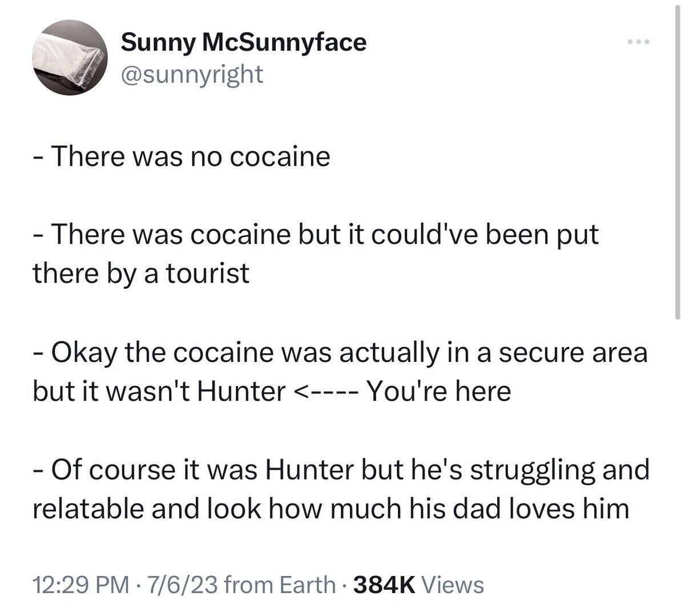
Task: Open author profile via username area
Action: [192, 73]
